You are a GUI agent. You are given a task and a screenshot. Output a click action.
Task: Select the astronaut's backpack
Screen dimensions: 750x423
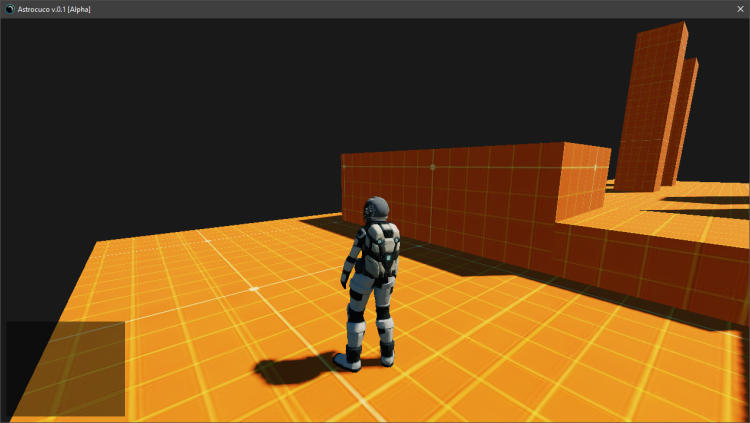point(384,249)
